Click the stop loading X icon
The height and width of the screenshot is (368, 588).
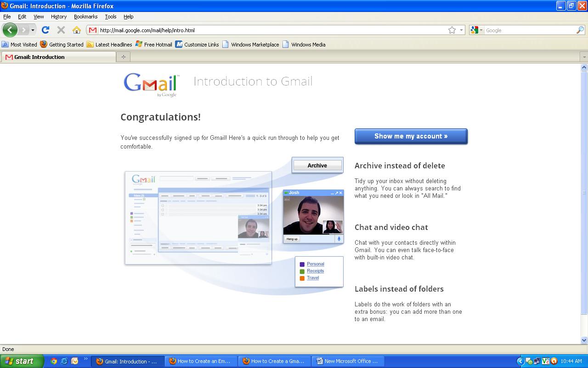point(61,30)
